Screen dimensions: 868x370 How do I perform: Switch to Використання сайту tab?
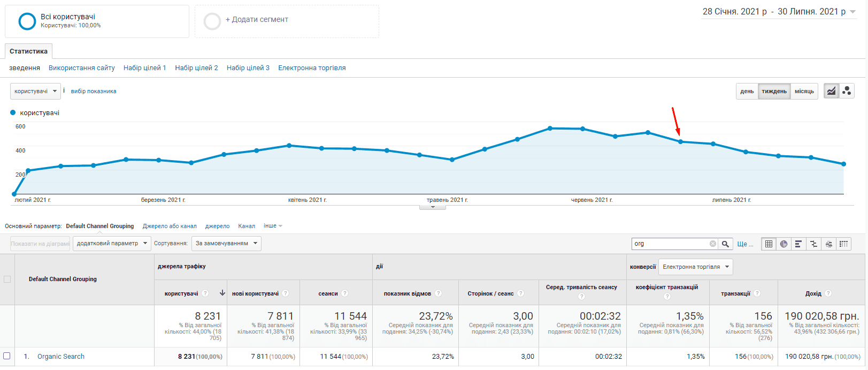click(x=82, y=68)
